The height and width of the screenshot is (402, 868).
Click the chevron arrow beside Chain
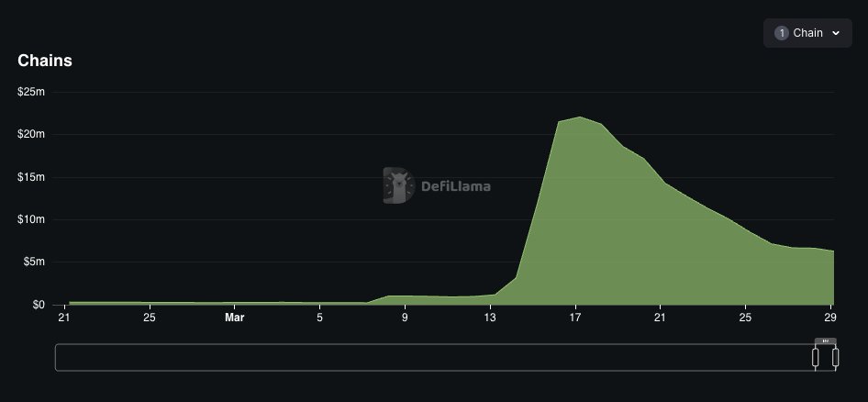coord(836,33)
